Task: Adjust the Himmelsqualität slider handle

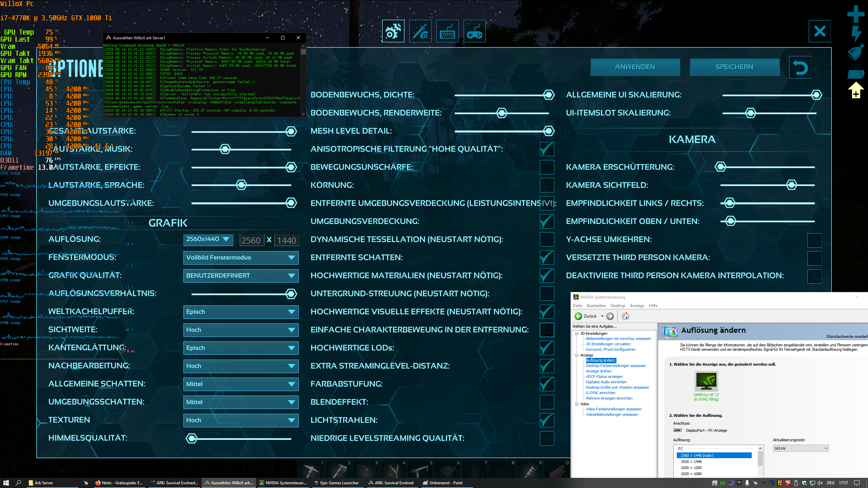Action: [192, 438]
